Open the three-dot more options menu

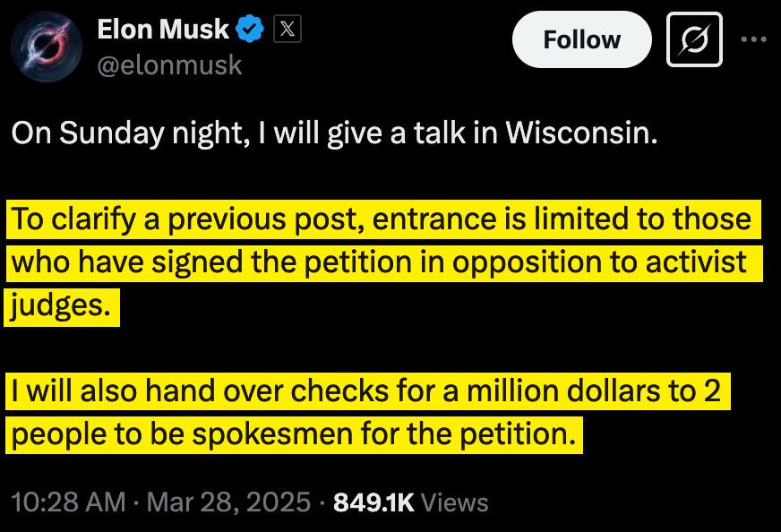pyautogui.click(x=753, y=39)
